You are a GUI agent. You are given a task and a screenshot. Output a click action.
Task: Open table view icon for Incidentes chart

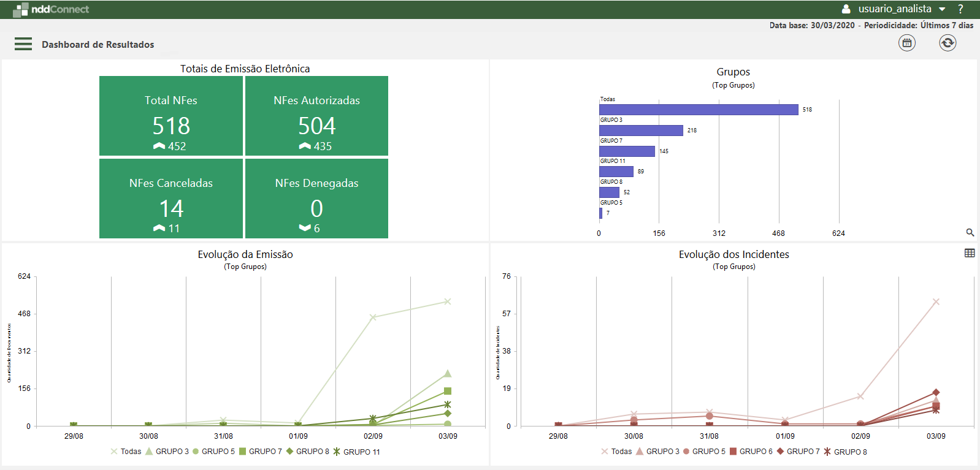point(969,253)
